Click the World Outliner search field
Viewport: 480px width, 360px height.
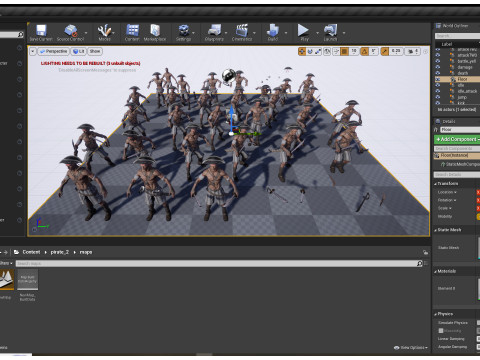tap(457, 36)
